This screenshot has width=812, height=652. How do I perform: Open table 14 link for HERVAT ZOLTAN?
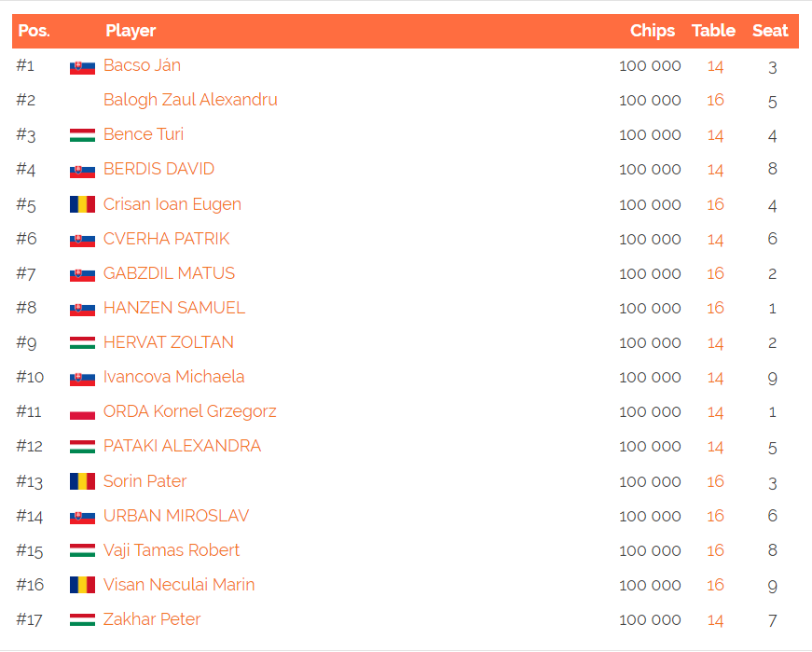(715, 342)
